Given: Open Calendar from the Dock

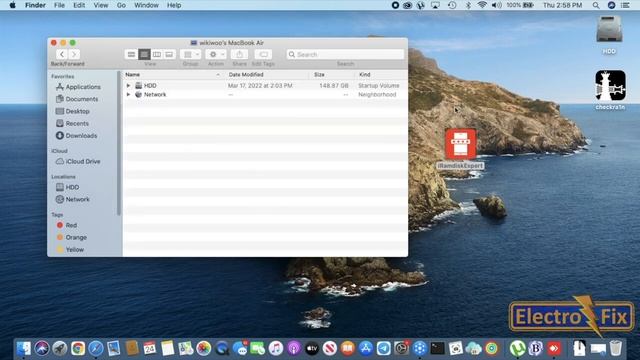Looking at the screenshot, I should point(150,348).
